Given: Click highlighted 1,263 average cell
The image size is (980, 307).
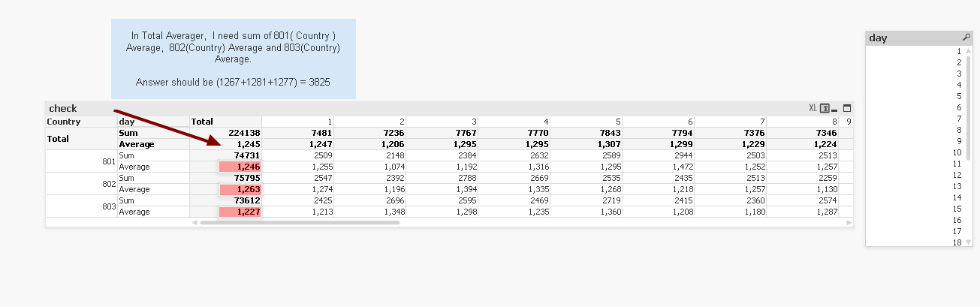Looking at the screenshot, I should click(x=240, y=189).
